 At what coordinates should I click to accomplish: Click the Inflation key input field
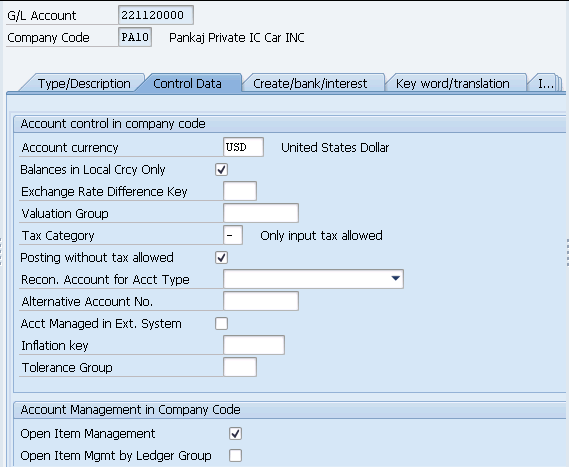click(x=254, y=345)
